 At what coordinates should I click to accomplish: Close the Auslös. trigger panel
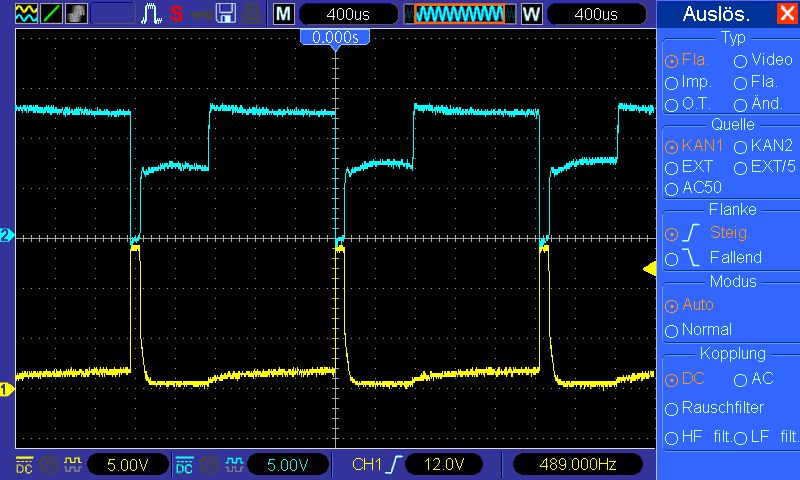coord(786,14)
